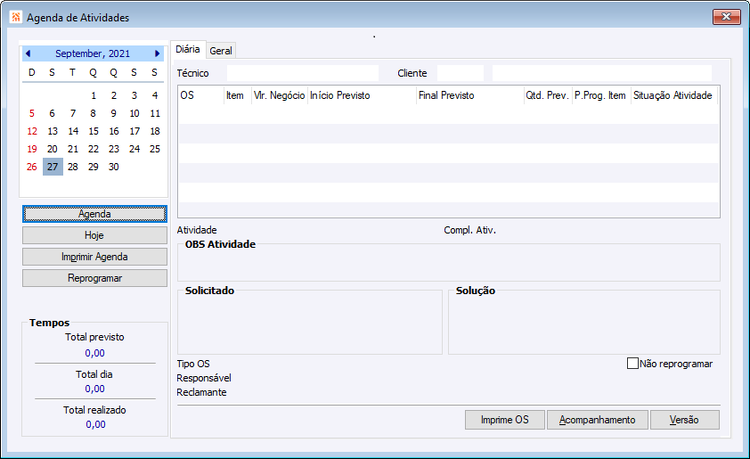Click the Item column header
Screen dimensions: 750x459
238,95
